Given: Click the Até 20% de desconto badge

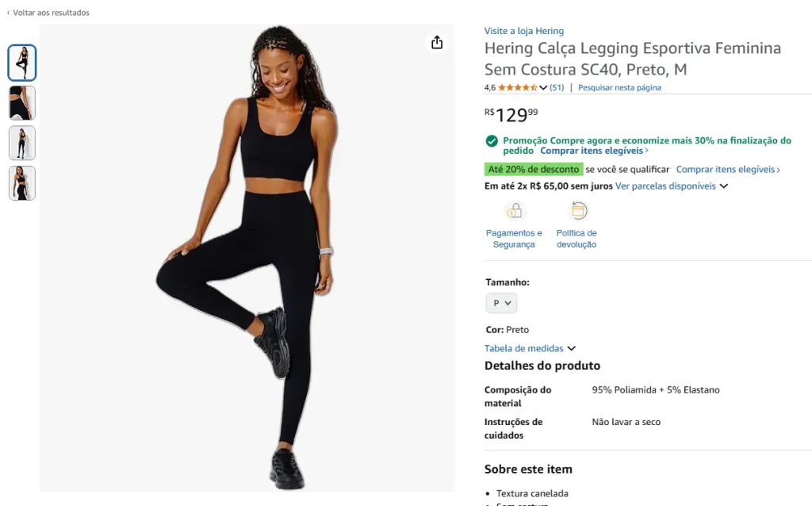Looking at the screenshot, I should [533, 169].
